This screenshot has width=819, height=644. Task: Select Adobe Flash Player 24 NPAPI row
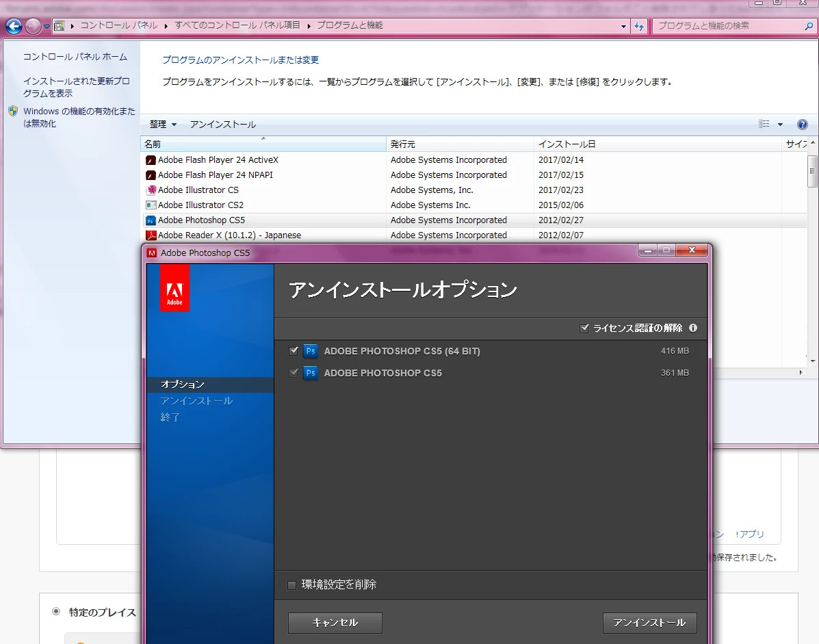473,175
